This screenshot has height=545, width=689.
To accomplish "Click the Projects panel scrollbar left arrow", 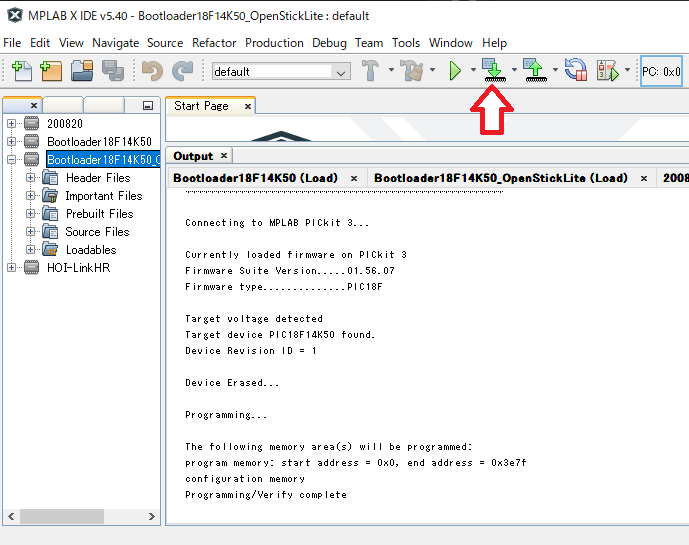I will point(11,516).
